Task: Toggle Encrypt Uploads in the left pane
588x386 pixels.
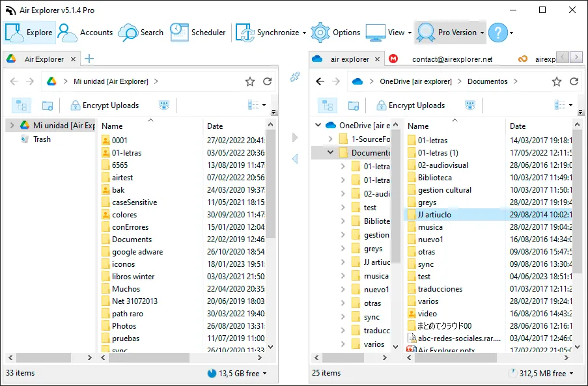Action: coord(105,105)
